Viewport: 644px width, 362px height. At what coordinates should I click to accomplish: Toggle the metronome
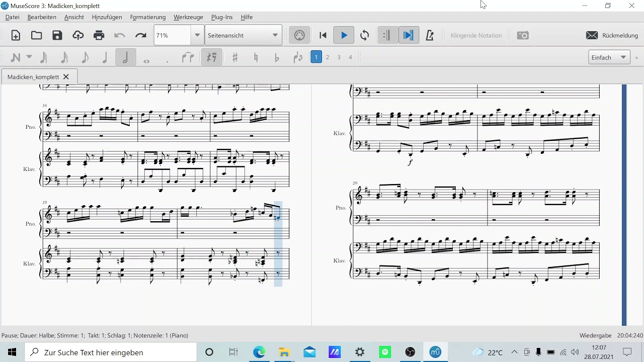pyautogui.click(x=430, y=35)
